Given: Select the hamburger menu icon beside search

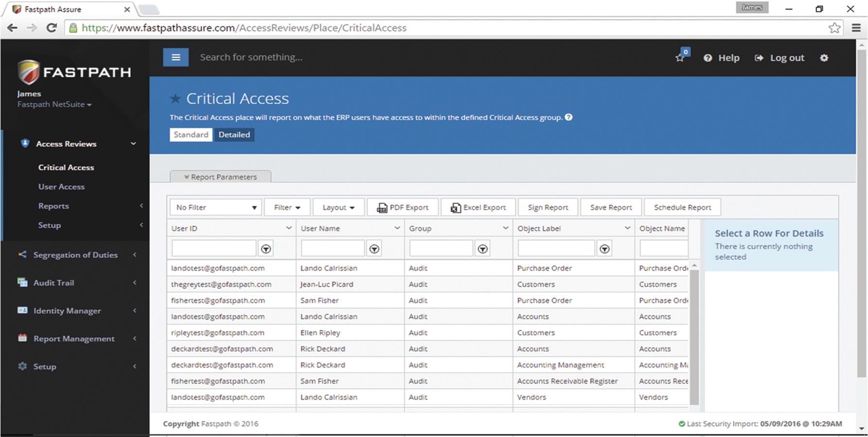Looking at the screenshot, I should point(175,57).
